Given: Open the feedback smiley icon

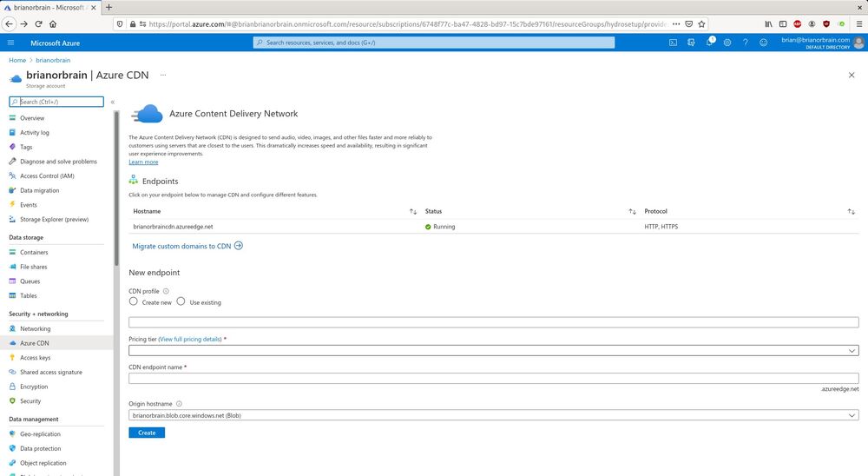Looking at the screenshot, I should (763, 43).
